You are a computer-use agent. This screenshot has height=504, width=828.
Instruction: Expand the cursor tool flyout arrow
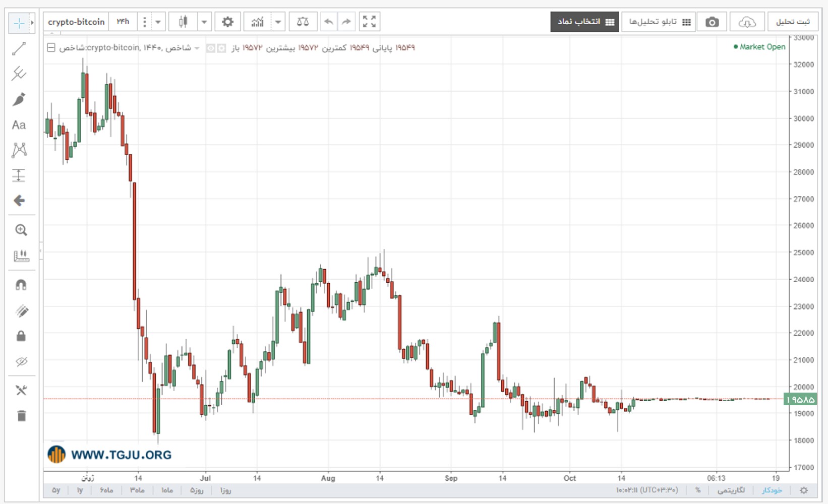click(32, 23)
